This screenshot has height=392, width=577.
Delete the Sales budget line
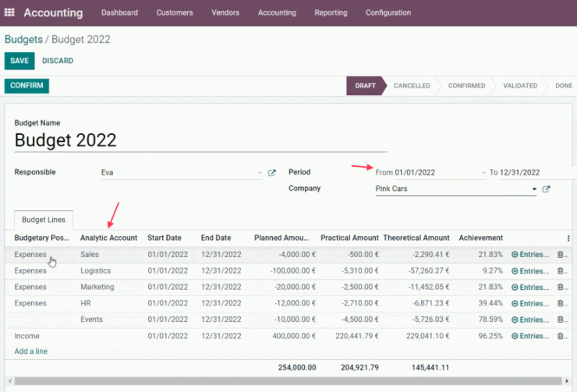click(x=561, y=255)
